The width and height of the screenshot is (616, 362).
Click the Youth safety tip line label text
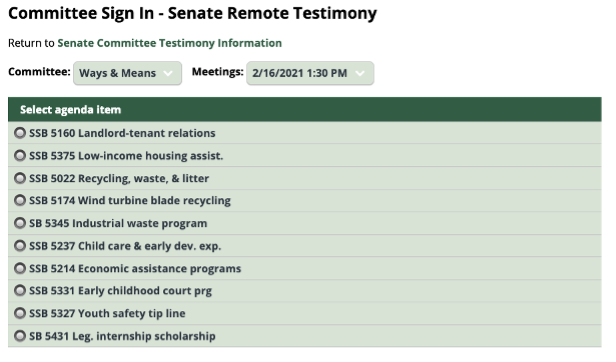pos(132,313)
